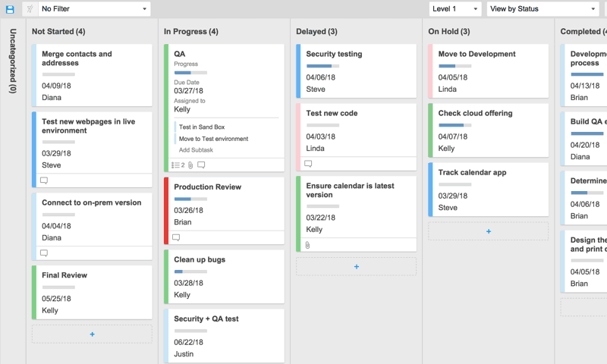Add new card to Not Started column
Viewport: 607px width, 364px height.
click(x=92, y=334)
